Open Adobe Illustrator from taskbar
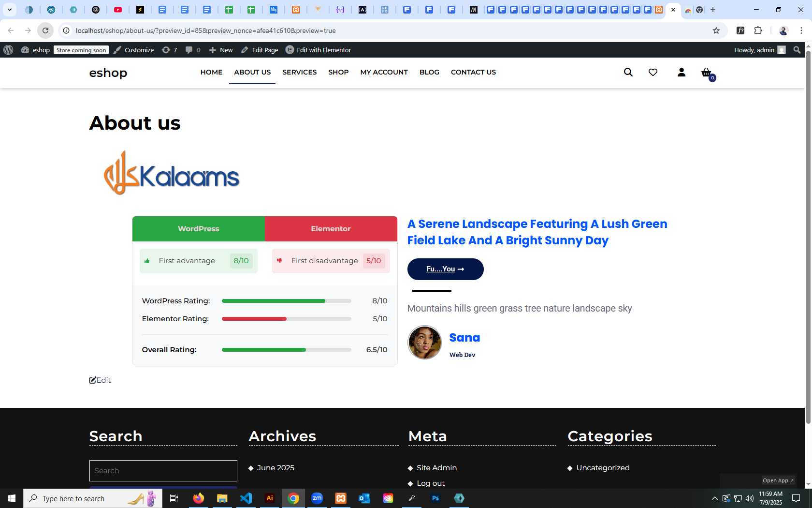Image resolution: width=812 pixels, height=508 pixels. [x=270, y=498]
